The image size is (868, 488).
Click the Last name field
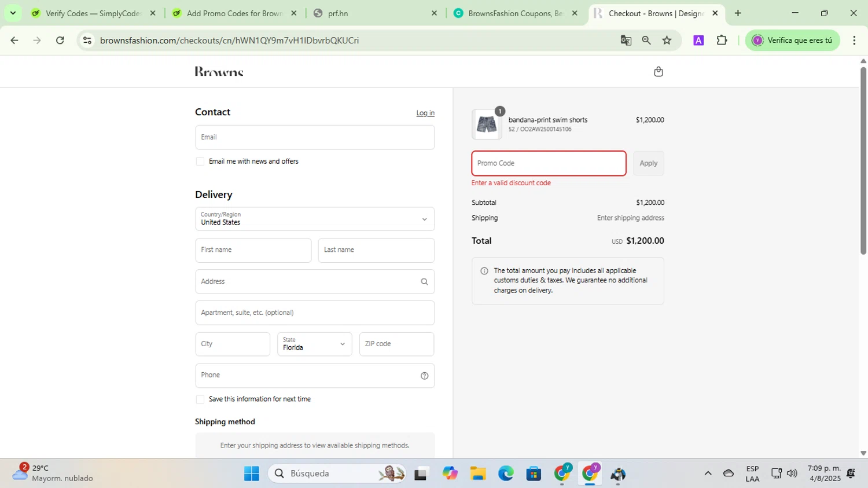tap(376, 250)
